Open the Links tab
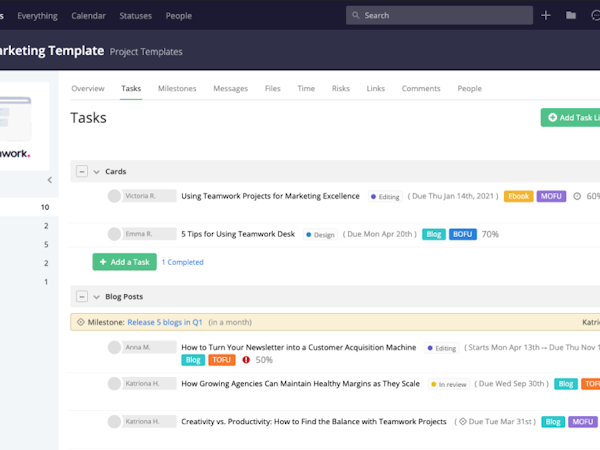600x450 pixels. 375,88
